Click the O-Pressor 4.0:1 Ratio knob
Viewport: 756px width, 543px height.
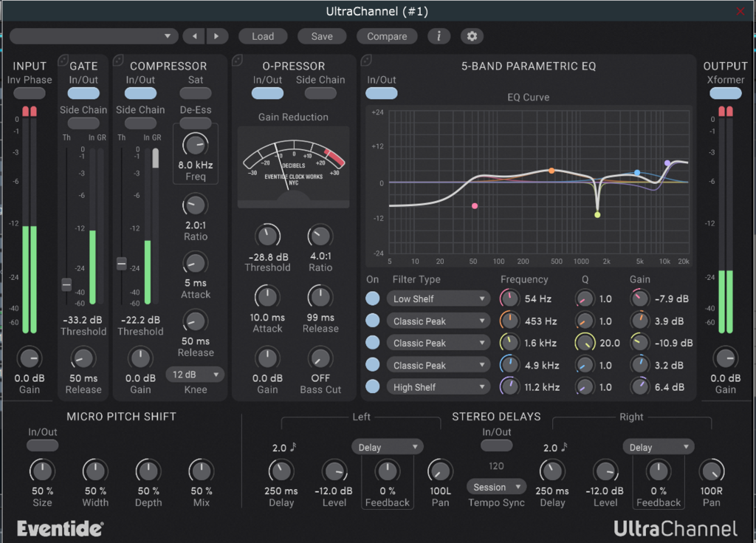[x=320, y=236]
